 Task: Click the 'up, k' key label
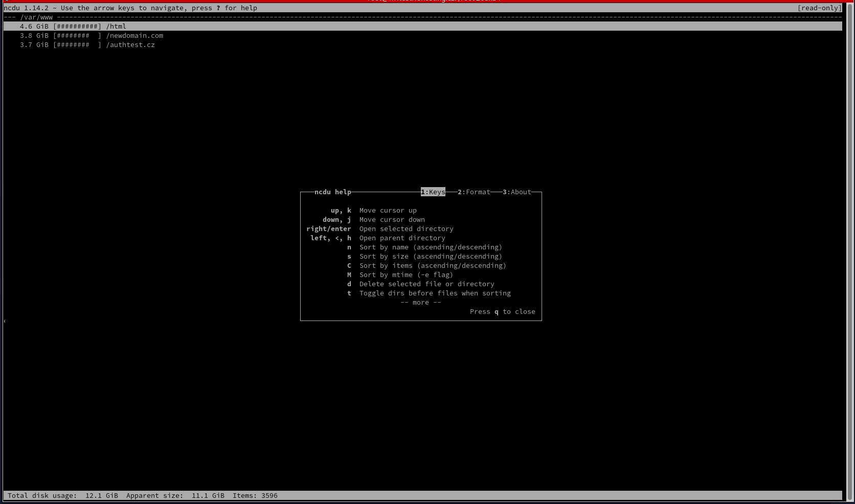coord(341,210)
